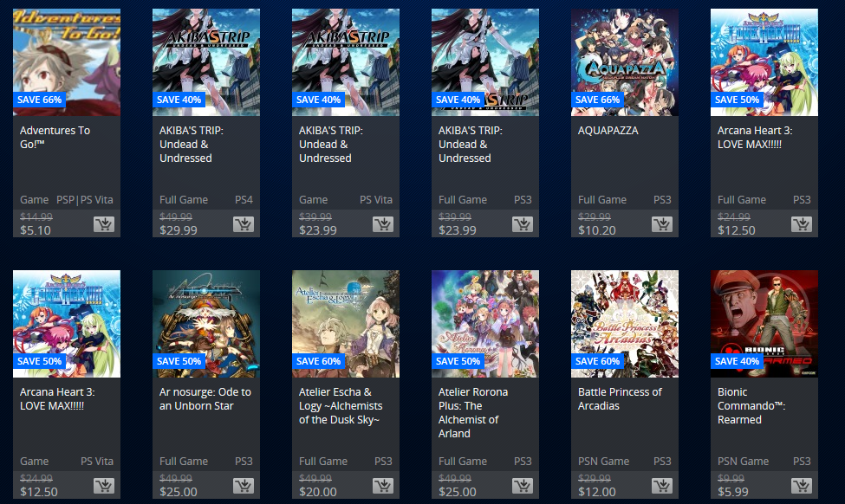Open Atelier Escha & Logy title link

point(341,406)
